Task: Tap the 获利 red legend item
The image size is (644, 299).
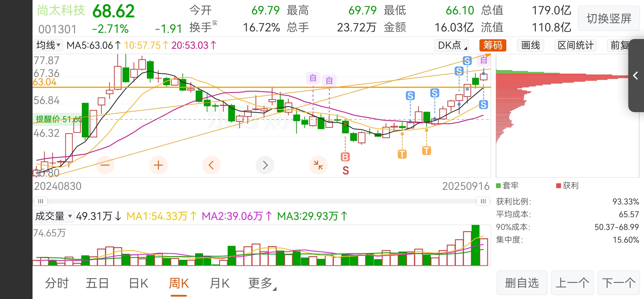Action: pyautogui.click(x=567, y=186)
